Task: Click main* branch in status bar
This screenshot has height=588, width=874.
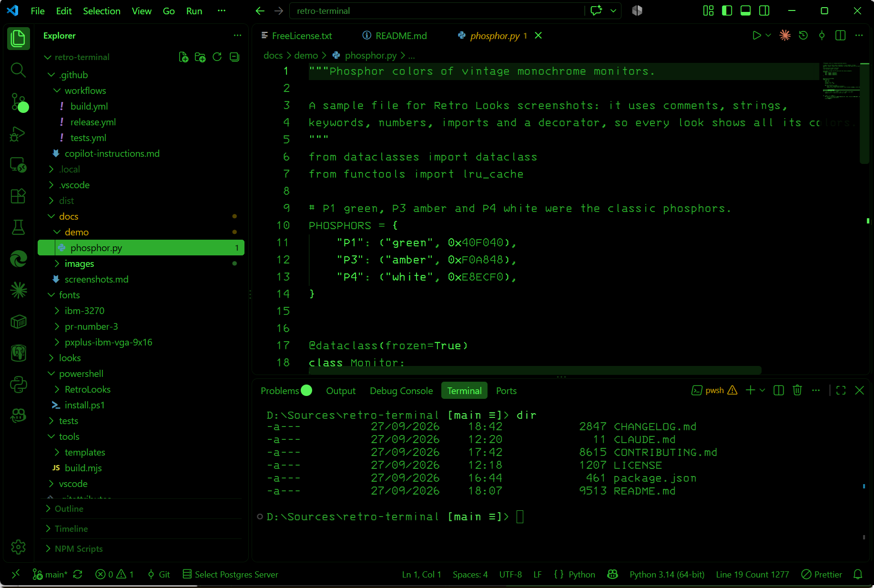Action: point(51,575)
